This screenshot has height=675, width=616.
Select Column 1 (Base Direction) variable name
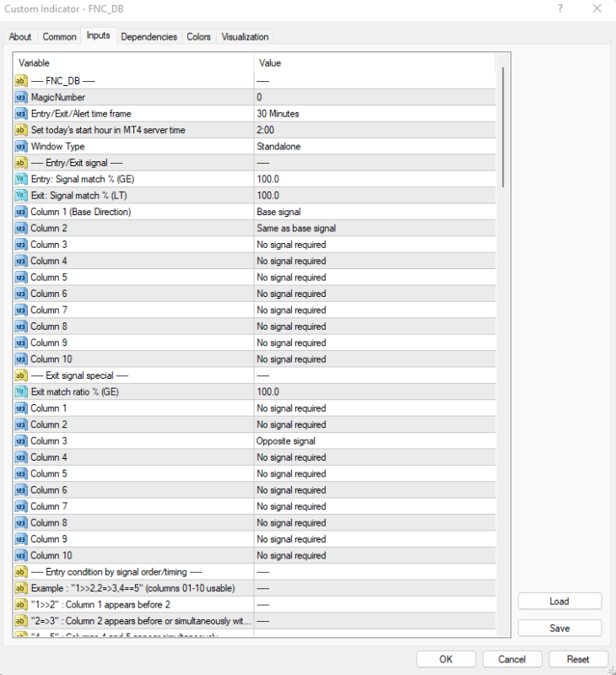pos(81,212)
